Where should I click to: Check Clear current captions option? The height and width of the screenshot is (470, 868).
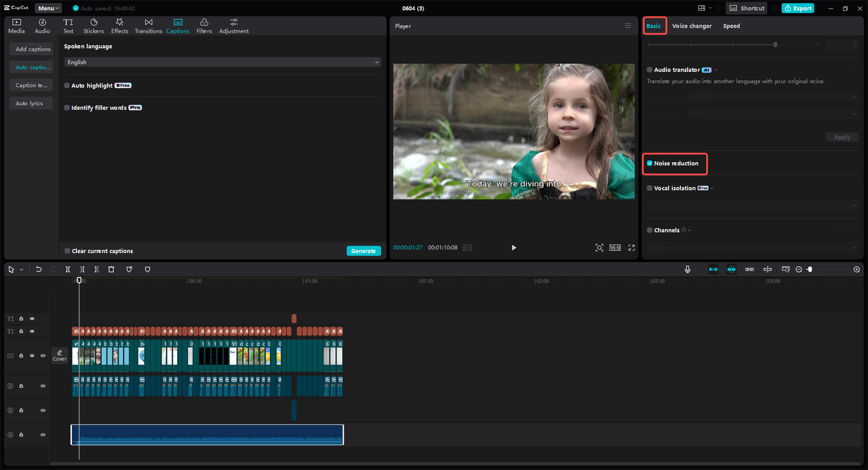click(x=67, y=251)
